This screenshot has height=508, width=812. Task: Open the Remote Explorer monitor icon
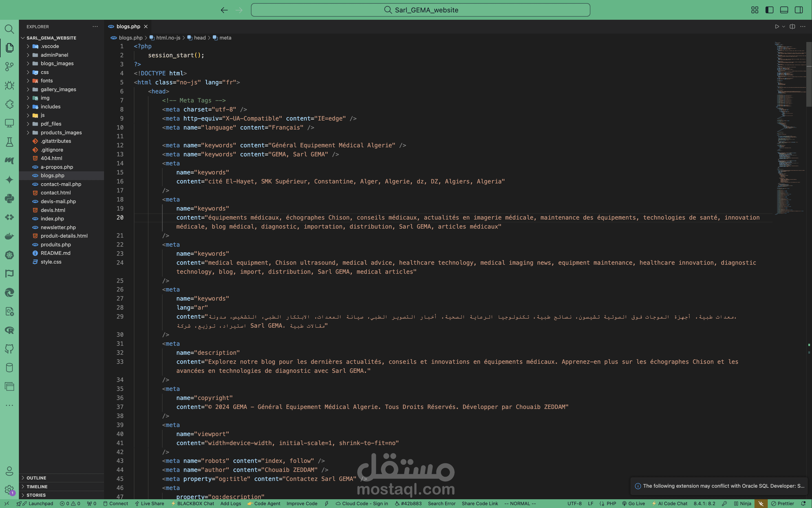pos(9,123)
